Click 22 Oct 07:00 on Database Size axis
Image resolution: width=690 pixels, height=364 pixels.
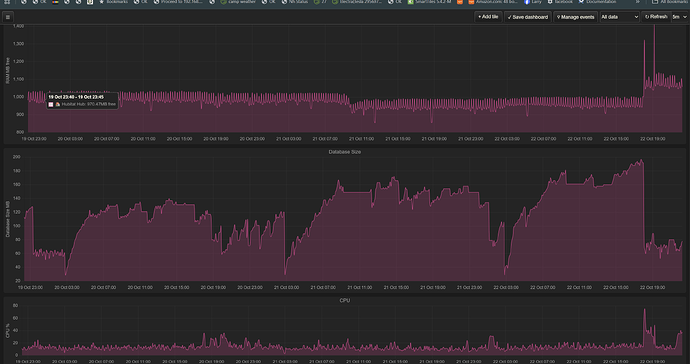click(x=542, y=287)
